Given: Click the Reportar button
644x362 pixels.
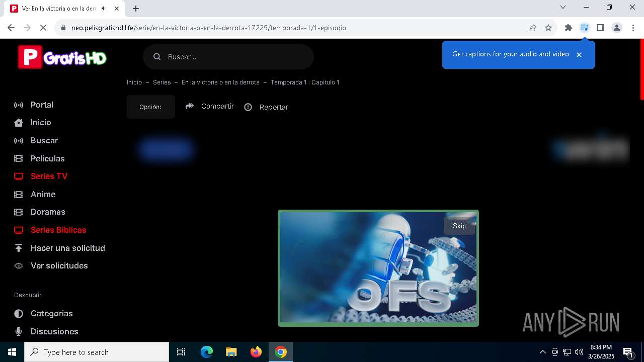Looking at the screenshot, I should pyautogui.click(x=266, y=107).
